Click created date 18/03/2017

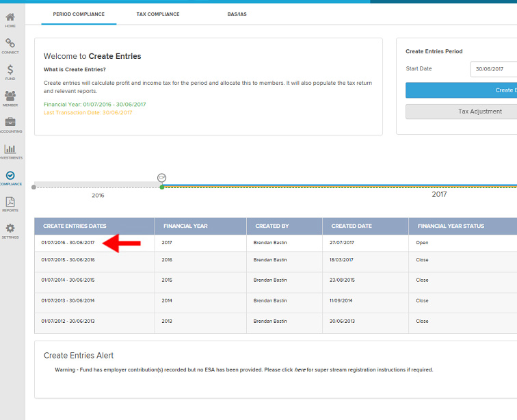pyautogui.click(x=341, y=260)
